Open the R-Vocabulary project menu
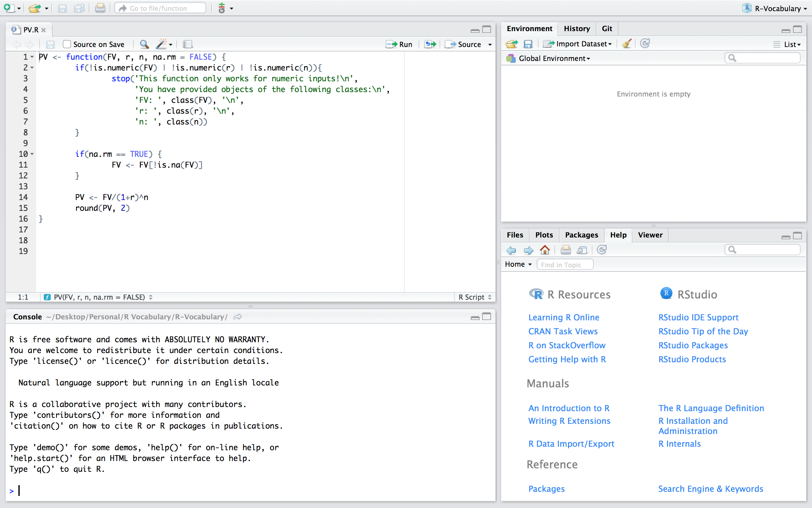Viewport: 812px width, 508px height. point(775,8)
